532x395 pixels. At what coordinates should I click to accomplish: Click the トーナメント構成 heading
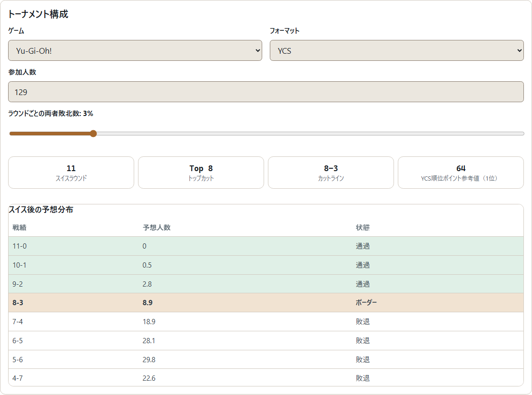(38, 14)
